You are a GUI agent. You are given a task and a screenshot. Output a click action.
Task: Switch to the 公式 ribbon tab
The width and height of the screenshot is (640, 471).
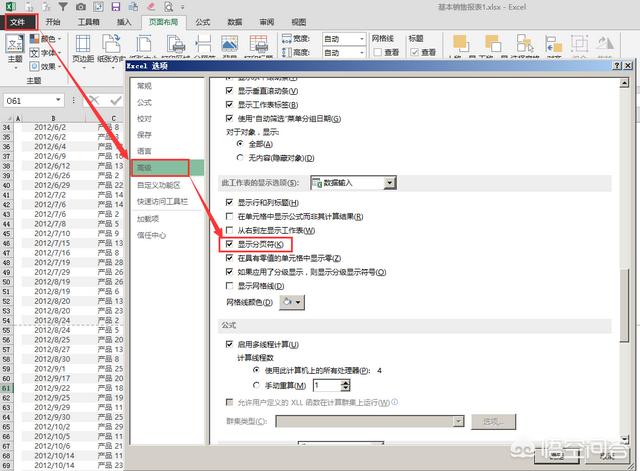tap(203, 20)
